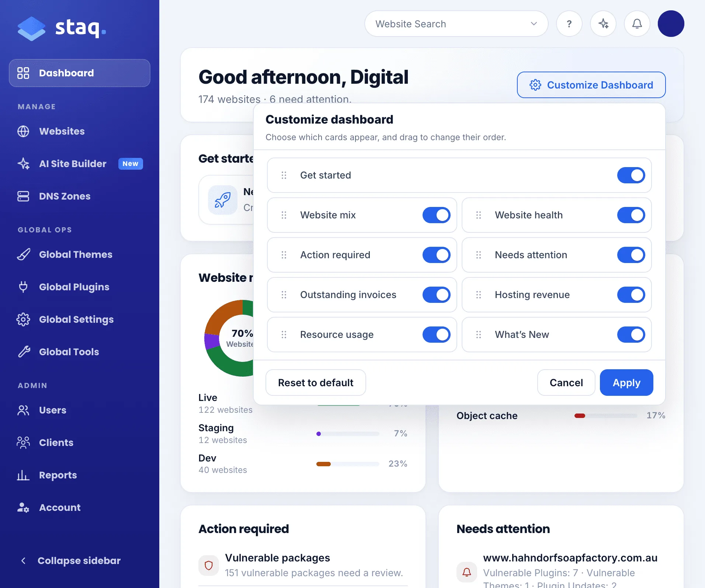Disable the Hosting revenue toggle
Viewport: 705px width, 588px height.
coord(631,295)
